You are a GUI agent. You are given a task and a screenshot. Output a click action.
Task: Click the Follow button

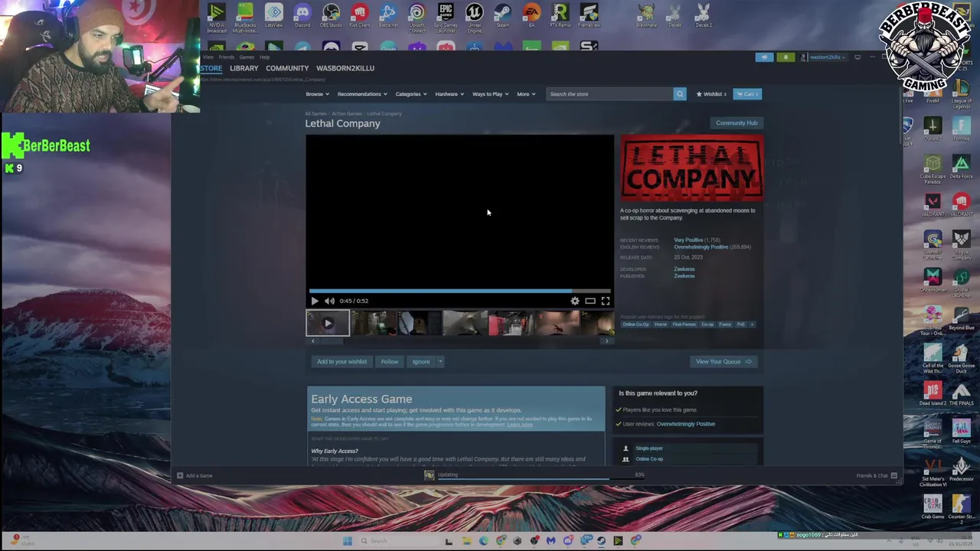(x=390, y=361)
